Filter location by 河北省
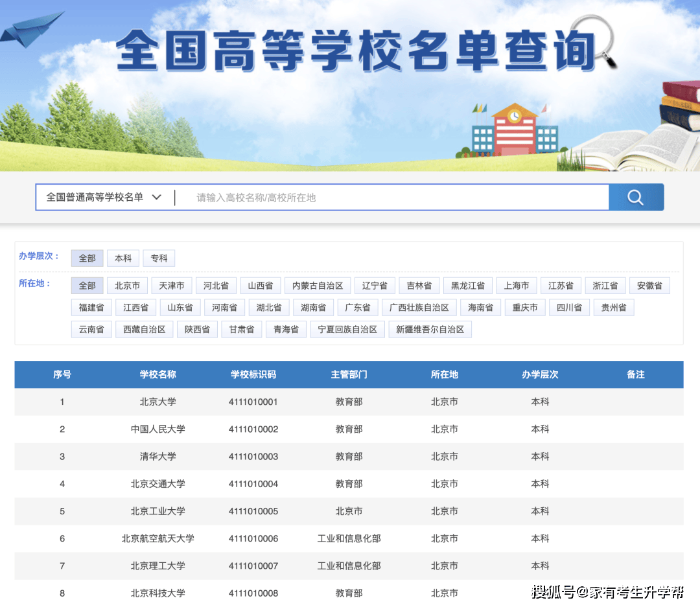Image resolution: width=700 pixels, height=607 pixels. coord(216,286)
